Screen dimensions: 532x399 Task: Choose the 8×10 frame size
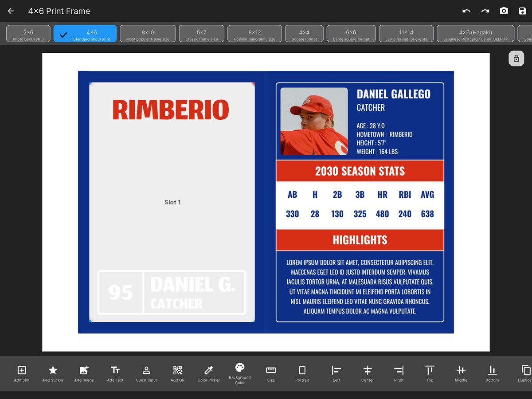pyautogui.click(x=148, y=34)
